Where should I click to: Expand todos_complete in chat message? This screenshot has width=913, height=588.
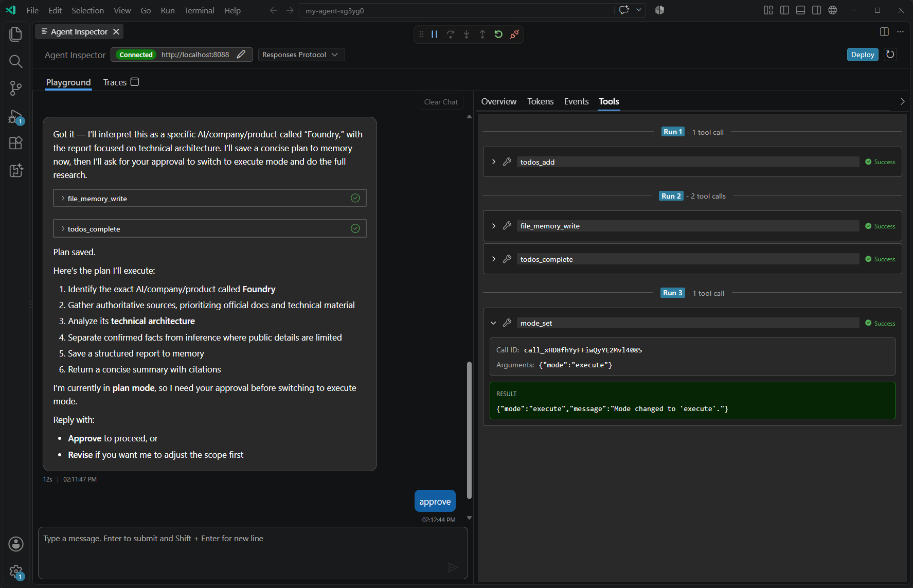tap(210, 228)
